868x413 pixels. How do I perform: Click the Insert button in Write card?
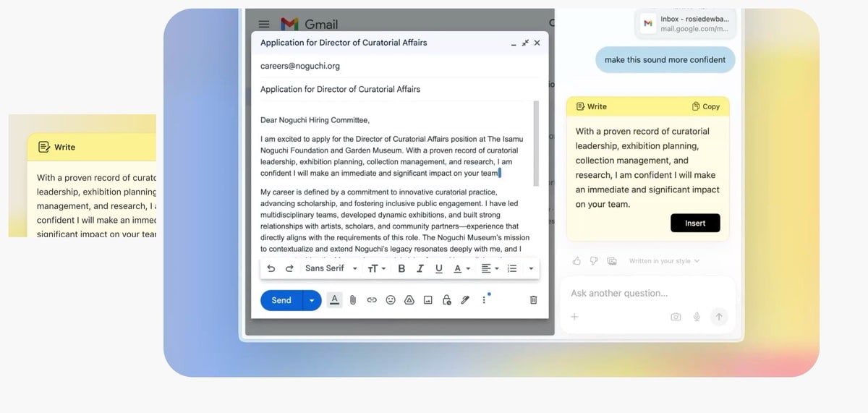tap(694, 223)
